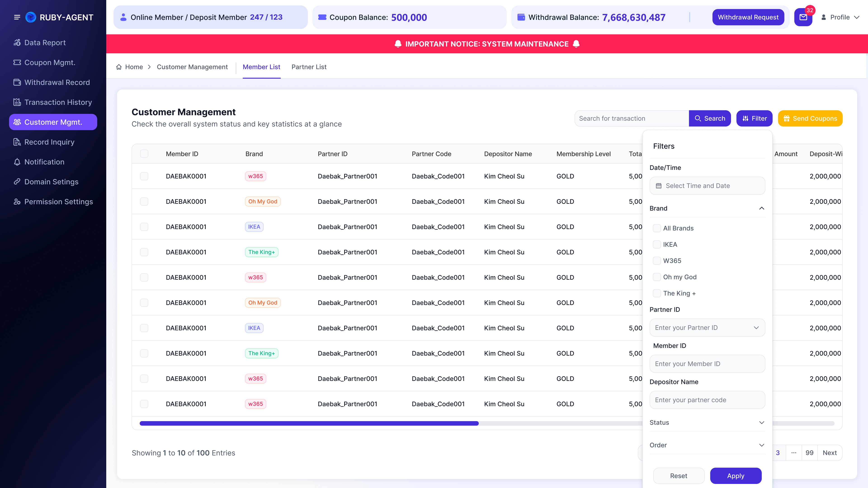Screen dimensions: 868x488
Task: Click the bell icon right of maintenance notice
Action: 576,44
